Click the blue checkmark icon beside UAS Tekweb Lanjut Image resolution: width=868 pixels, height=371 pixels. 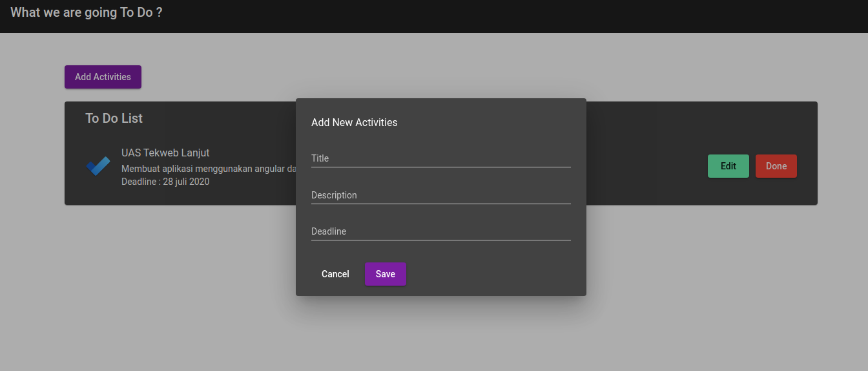(98, 166)
